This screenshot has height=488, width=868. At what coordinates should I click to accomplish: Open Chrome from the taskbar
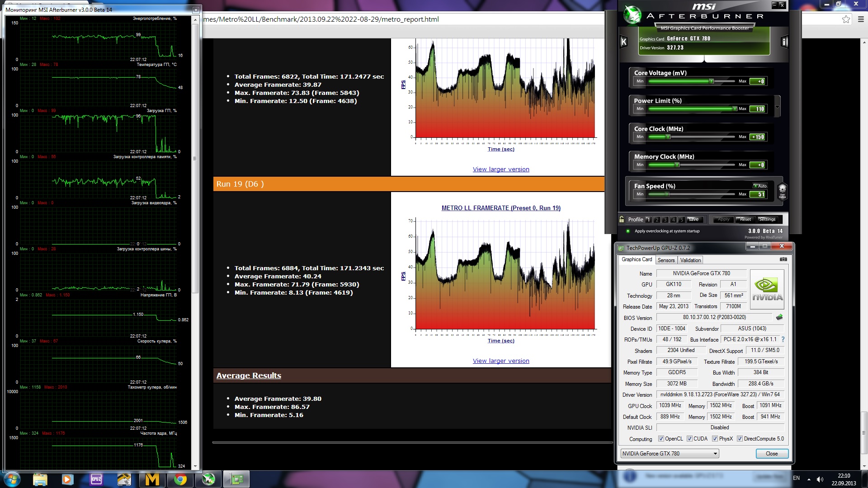pos(180,479)
